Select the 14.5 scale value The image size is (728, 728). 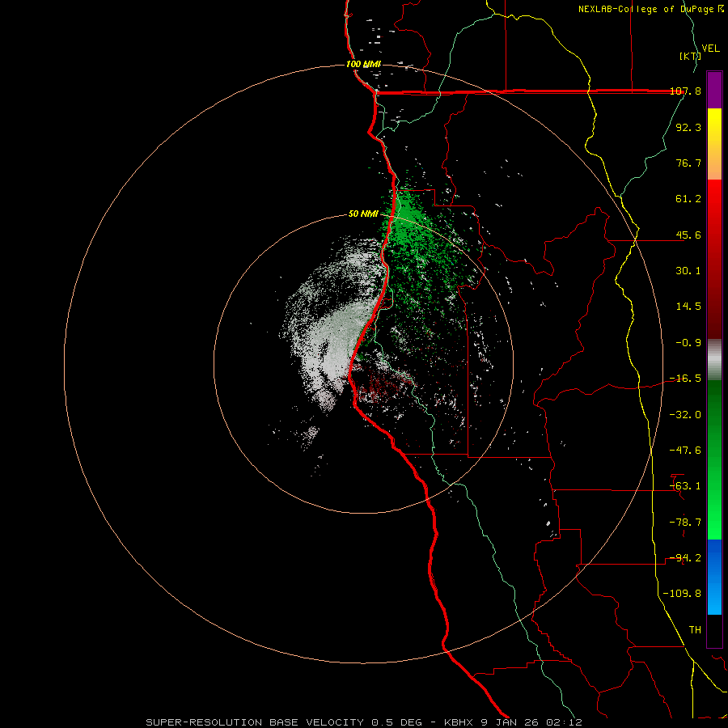click(x=688, y=307)
